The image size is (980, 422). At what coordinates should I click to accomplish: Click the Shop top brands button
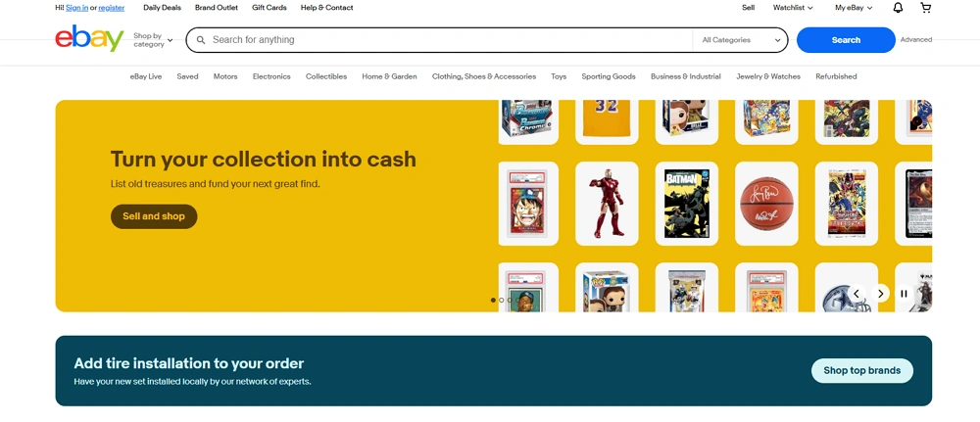click(861, 371)
